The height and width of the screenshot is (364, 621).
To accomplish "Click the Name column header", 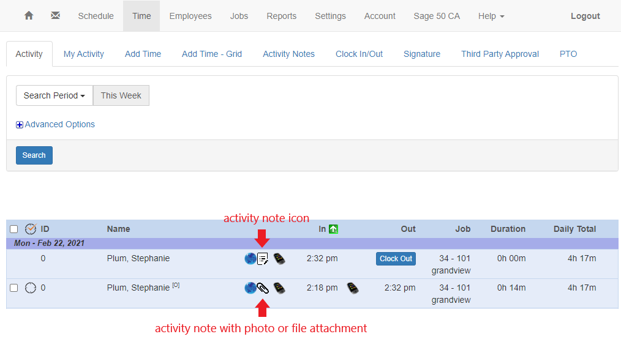I will pyautogui.click(x=118, y=229).
